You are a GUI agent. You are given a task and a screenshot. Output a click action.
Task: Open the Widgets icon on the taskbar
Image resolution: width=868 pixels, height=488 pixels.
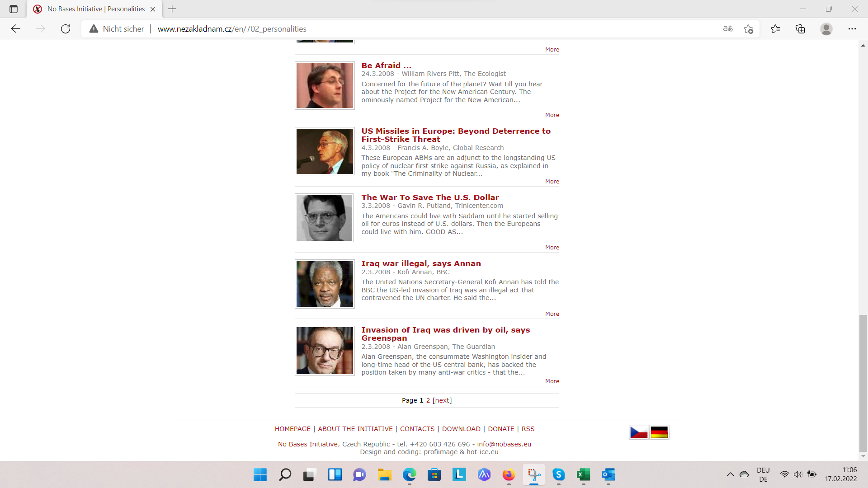[335, 474]
